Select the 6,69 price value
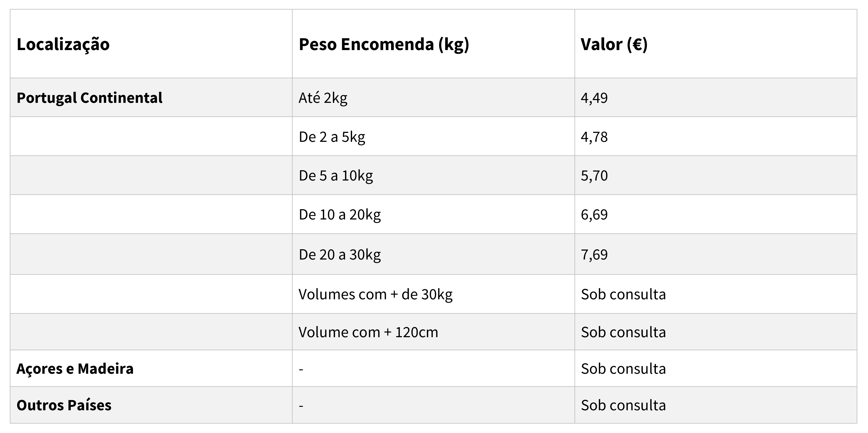 point(594,215)
